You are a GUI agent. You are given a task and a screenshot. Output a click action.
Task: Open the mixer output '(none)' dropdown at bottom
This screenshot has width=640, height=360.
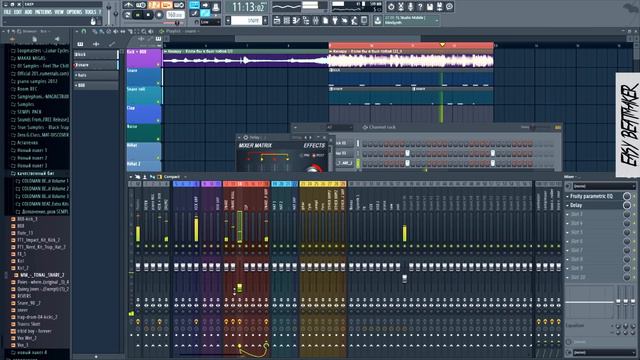coord(604,352)
